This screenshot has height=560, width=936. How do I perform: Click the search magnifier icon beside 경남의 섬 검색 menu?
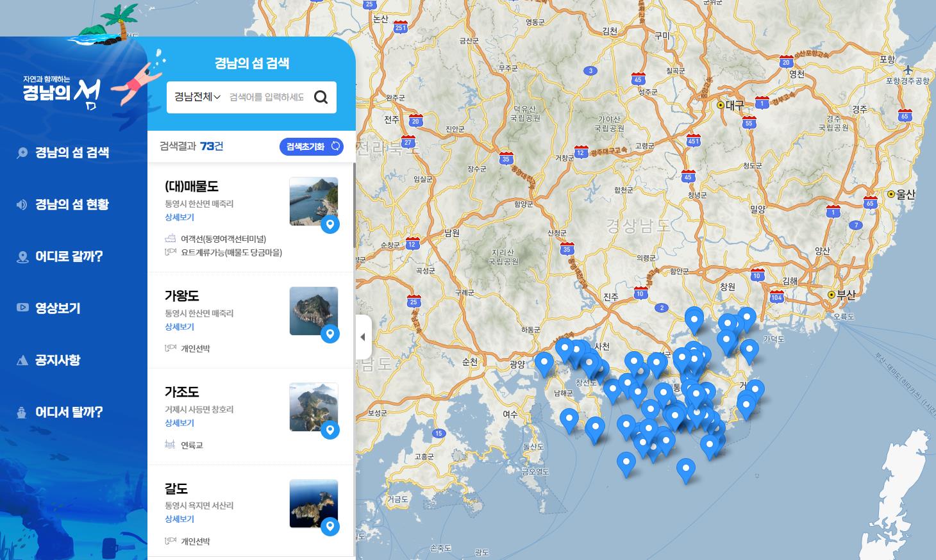22,152
